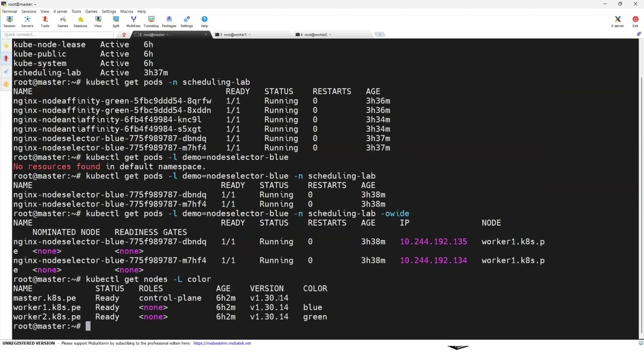Click the 'green' color label value
Screen dimensions: 644x362
[315, 317]
